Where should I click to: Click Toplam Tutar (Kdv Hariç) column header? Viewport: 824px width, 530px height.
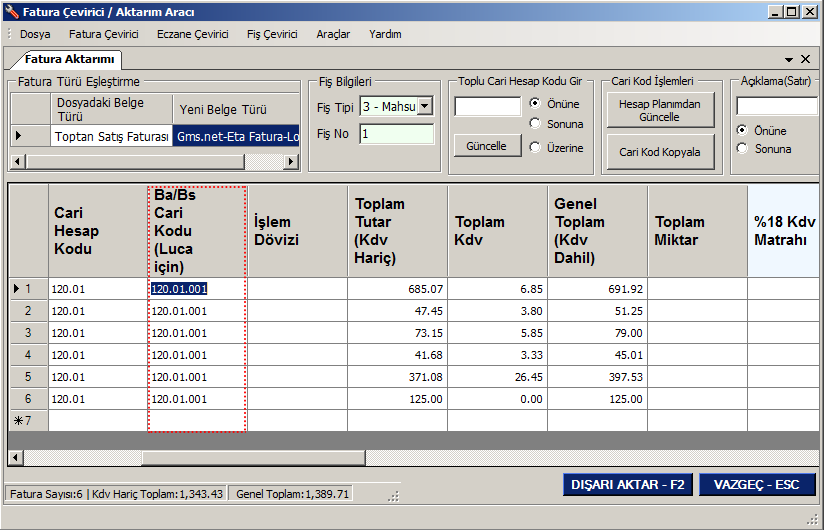point(397,231)
